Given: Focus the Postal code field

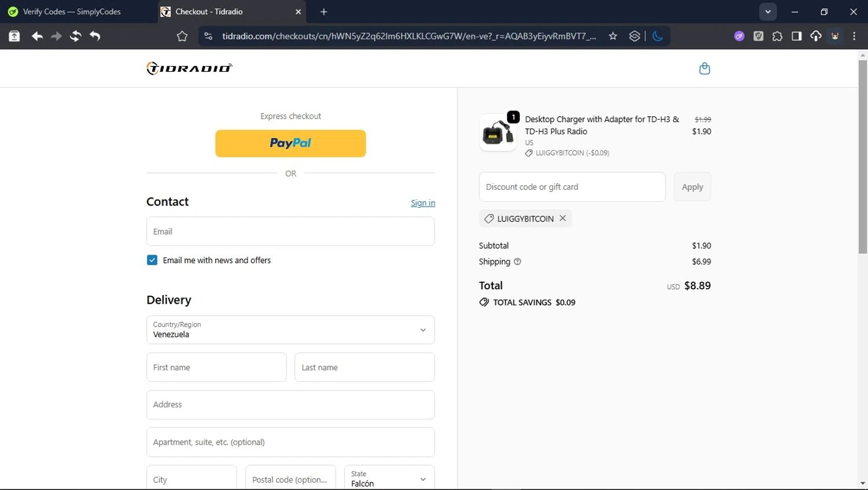Looking at the screenshot, I should coord(290,478).
